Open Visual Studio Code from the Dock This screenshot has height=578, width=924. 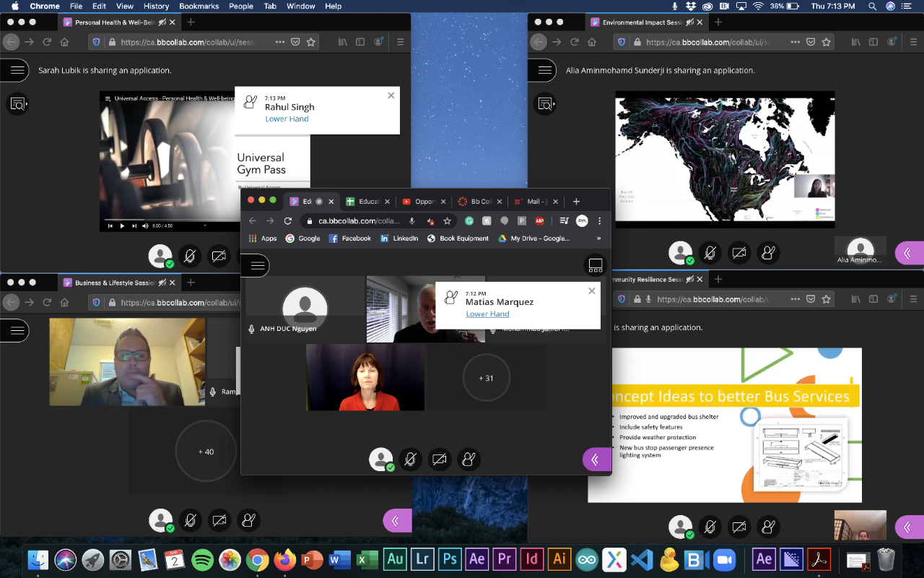pyautogui.click(x=641, y=560)
